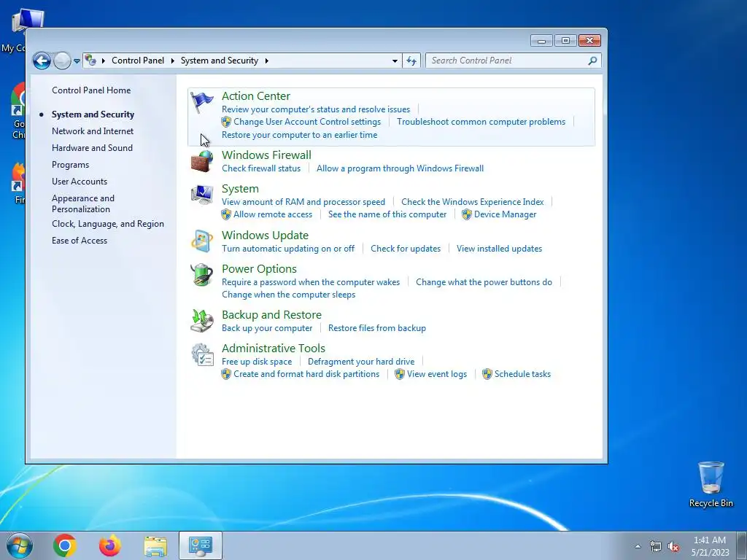Expand the address bar history dropdown

coord(395,61)
